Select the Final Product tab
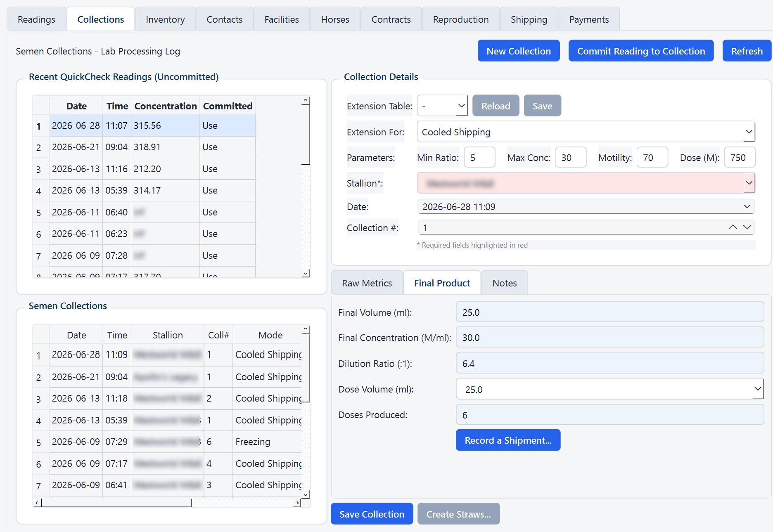773x532 pixels. (x=442, y=283)
